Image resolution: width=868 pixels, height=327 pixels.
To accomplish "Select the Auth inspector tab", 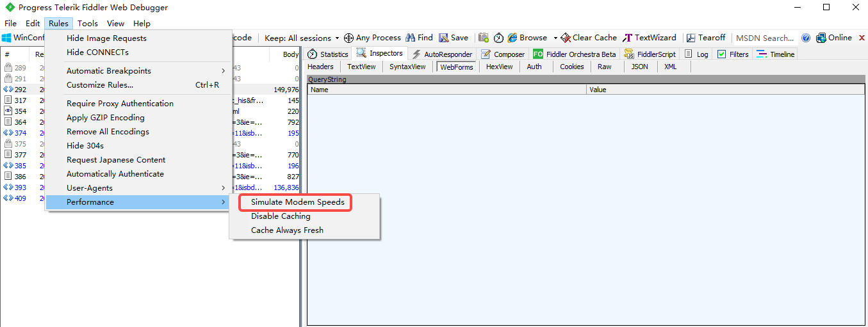I will pos(534,67).
